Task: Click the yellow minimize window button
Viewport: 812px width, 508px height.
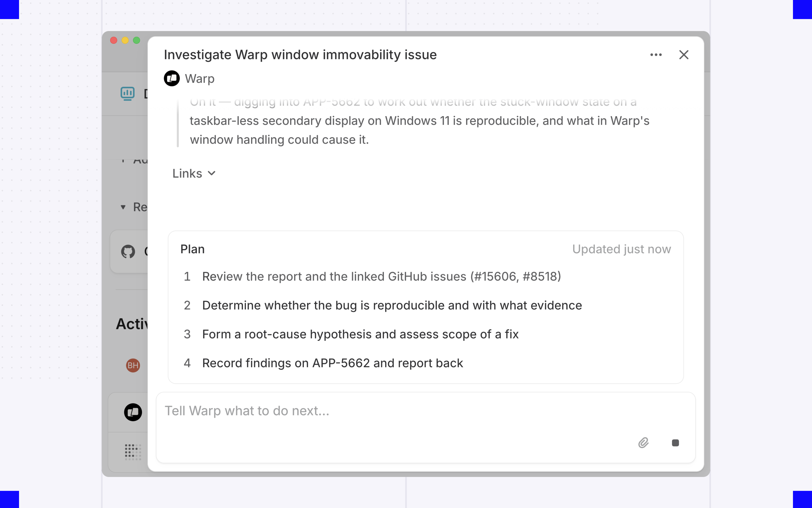Action: tap(125, 40)
